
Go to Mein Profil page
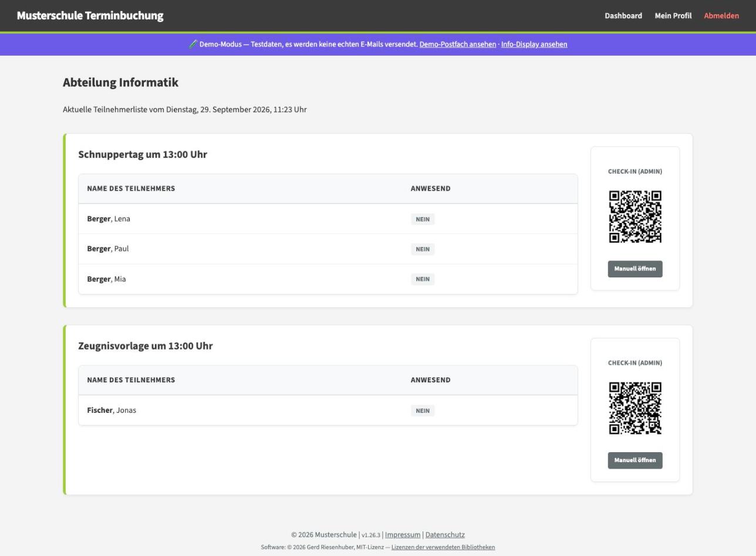pyautogui.click(x=673, y=16)
